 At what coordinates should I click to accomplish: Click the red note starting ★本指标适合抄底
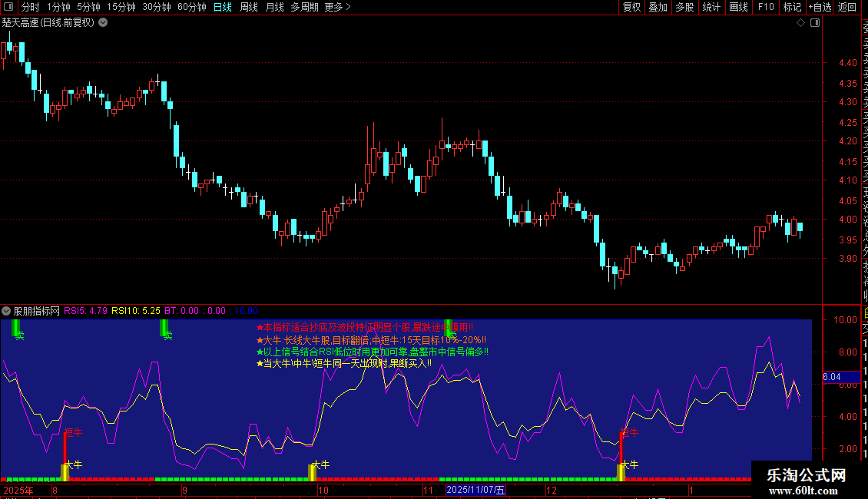pyautogui.click(x=365, y=328)
